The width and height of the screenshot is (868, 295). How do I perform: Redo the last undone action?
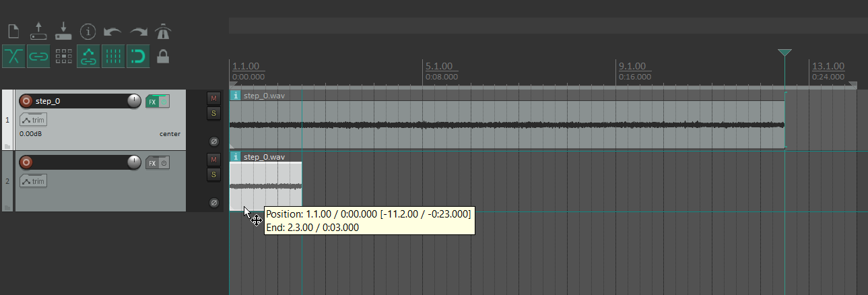tap(138, 32)
